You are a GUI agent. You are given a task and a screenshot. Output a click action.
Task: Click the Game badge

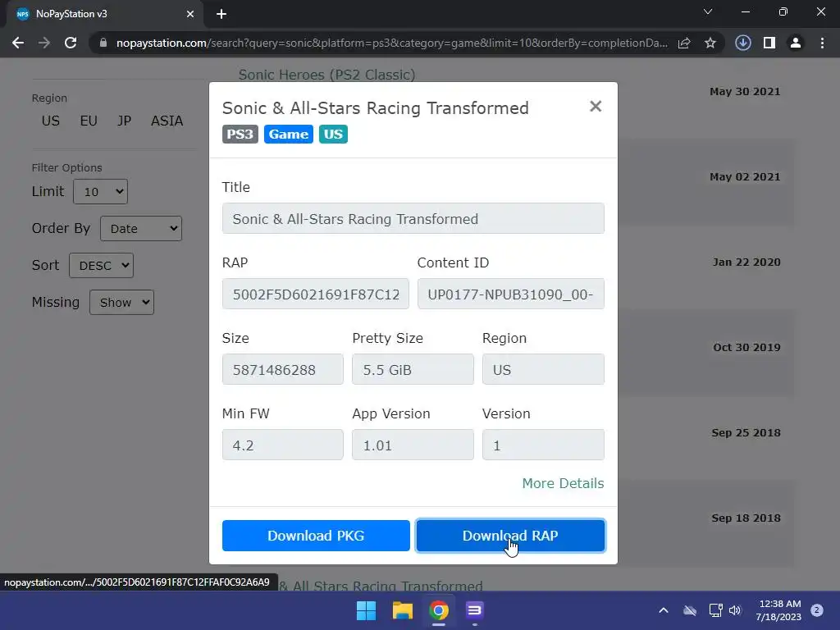[x=288, y=134]
